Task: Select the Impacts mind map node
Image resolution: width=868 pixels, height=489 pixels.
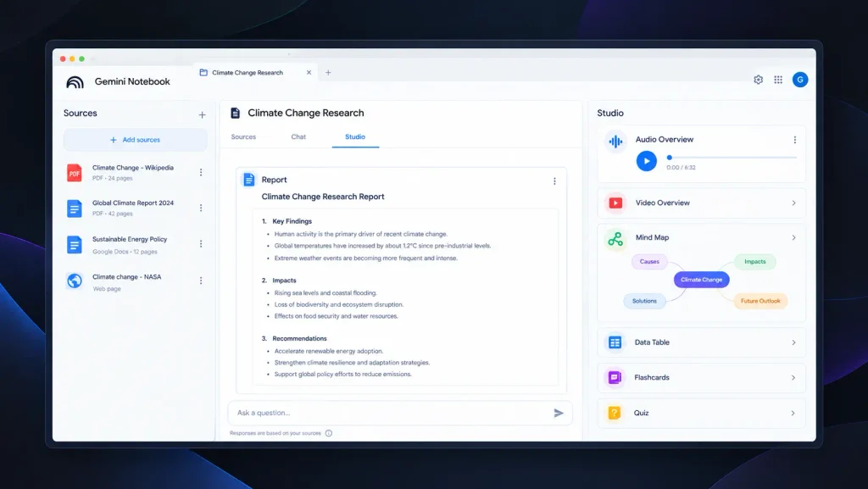Action: click(755, 262)
